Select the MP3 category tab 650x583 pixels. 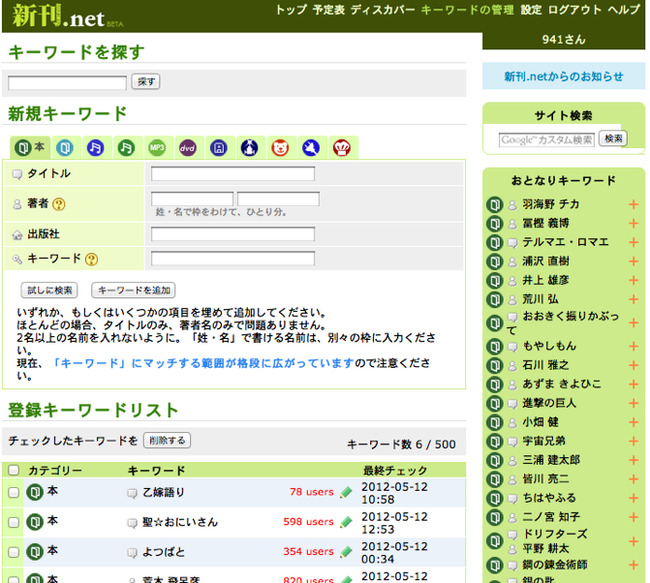[157, 148]
